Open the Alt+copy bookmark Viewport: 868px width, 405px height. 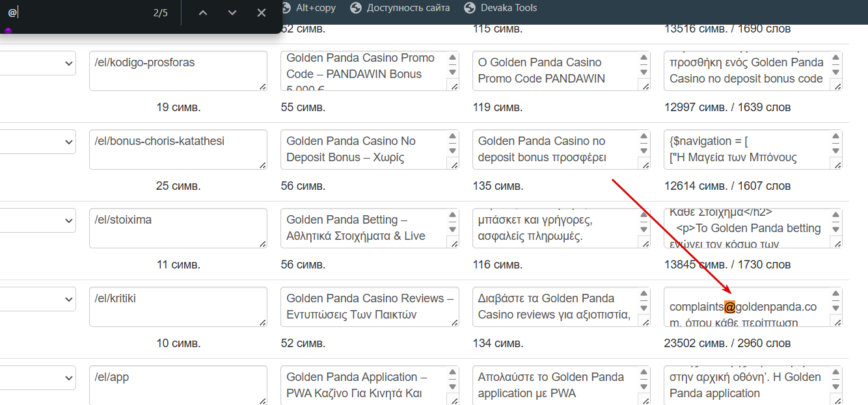pyautogui.click(x=308, y=8)
